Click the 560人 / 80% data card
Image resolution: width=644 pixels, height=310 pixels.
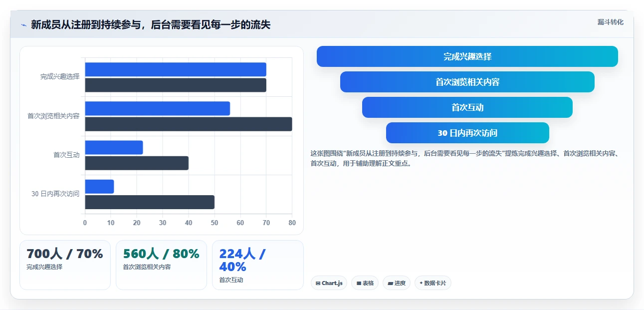161,265
